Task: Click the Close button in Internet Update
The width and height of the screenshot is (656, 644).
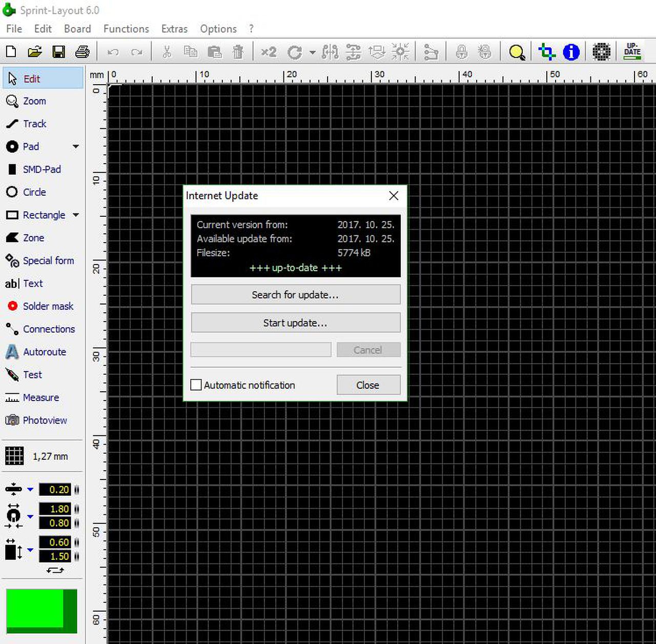Action: (368, 385)
